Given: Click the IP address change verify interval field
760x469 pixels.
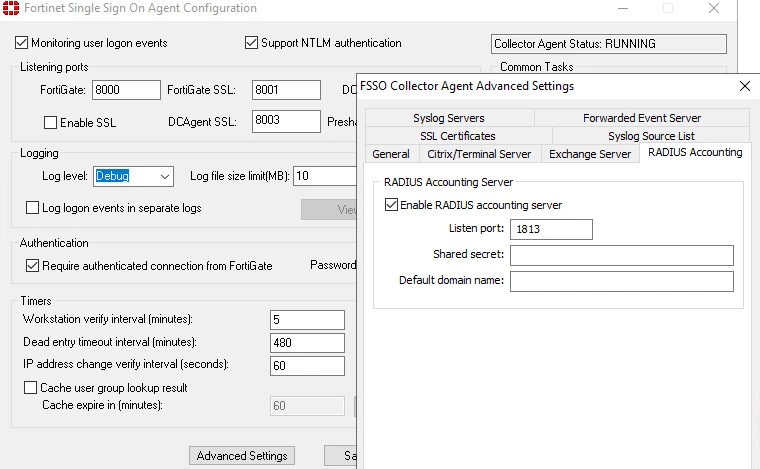Looking at the screenshot, I should click(307, 366).
